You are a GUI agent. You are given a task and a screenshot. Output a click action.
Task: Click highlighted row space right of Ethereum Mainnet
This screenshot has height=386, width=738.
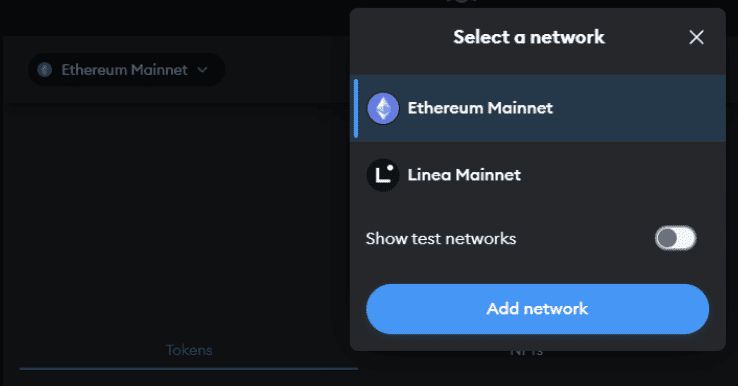[x=638, y=108]
